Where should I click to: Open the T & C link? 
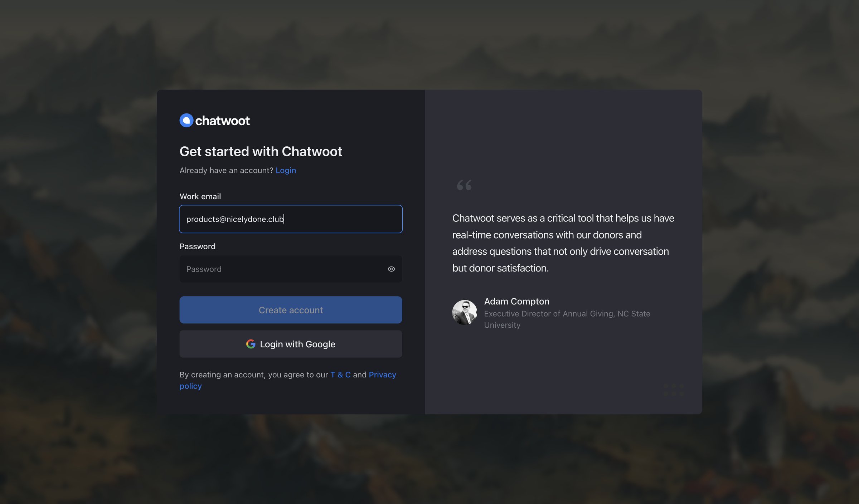coord(340,375)
